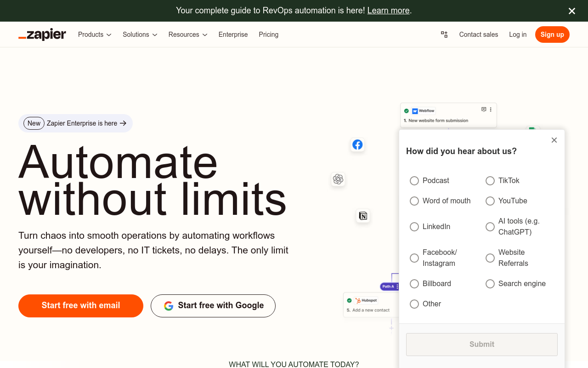Viewport: 588px width, 368px height.
Task: Select the Other option
Action: pos(414,304)
